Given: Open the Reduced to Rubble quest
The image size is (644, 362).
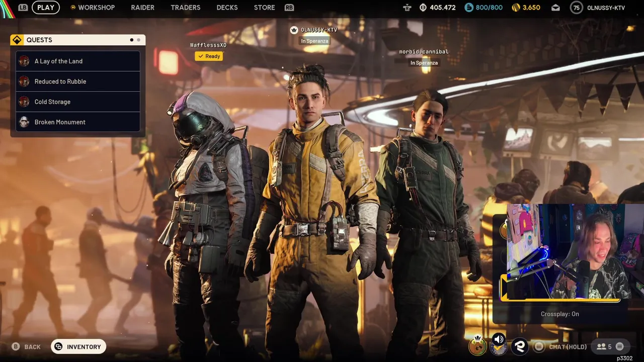Looking at the screenshot, I should tap(78, 81).
